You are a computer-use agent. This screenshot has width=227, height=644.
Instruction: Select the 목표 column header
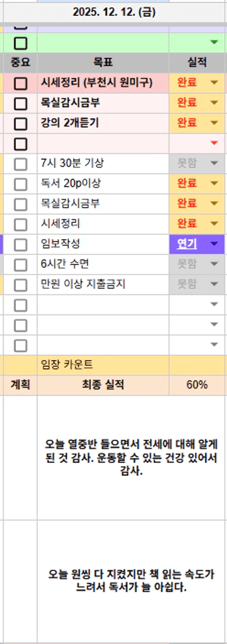(x=103, y=62)
